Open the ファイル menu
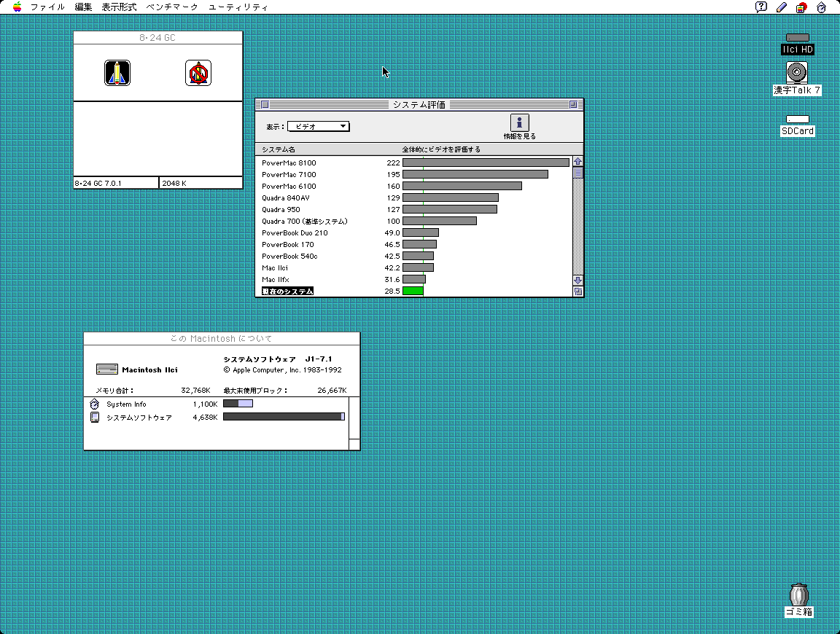The image size is (840, 634). click(x=47, y=7)
